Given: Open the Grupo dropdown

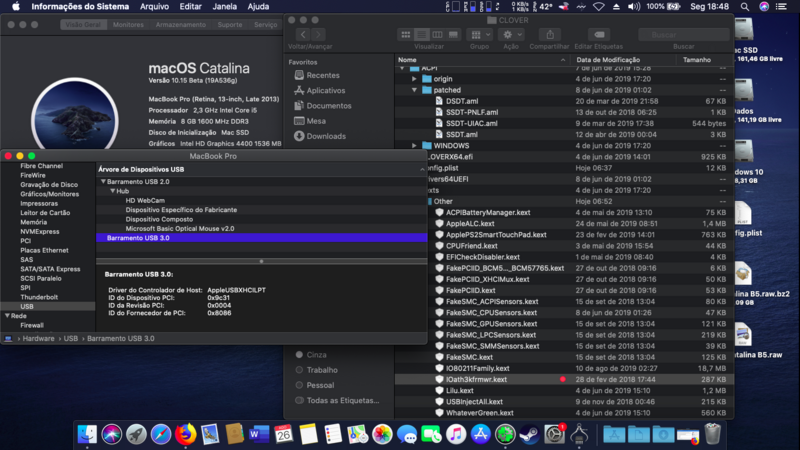Looking at the screenshot, I should pyautogui.click(x=480, y=35).
